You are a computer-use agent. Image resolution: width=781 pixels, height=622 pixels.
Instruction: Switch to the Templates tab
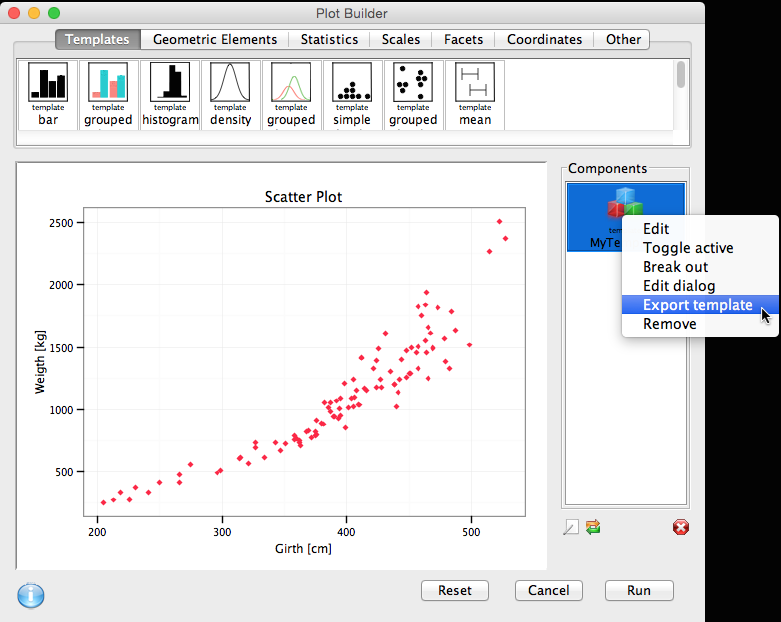[x=98, y=39]
